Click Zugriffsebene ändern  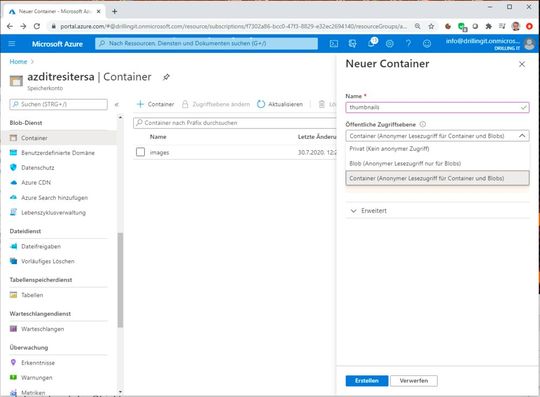point(216,104)
